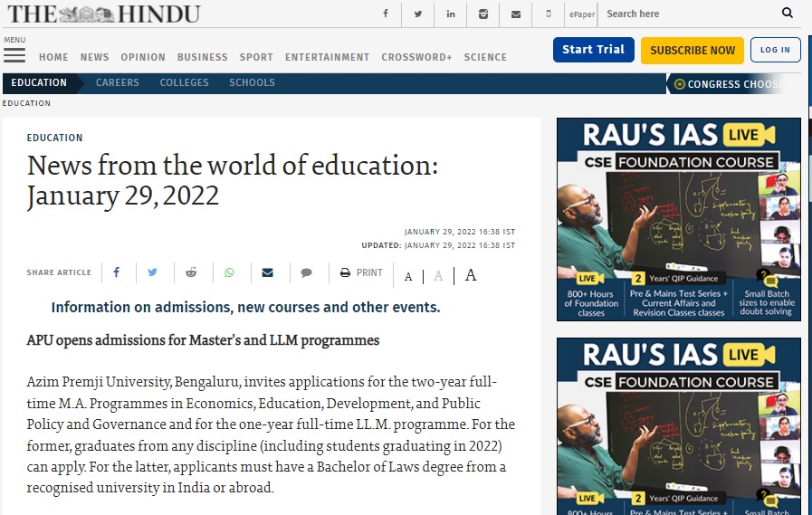The height and width of the screenshot is (515, 812).
Task: Open the hamburger MENU icon
Action: tap(14, 55)
